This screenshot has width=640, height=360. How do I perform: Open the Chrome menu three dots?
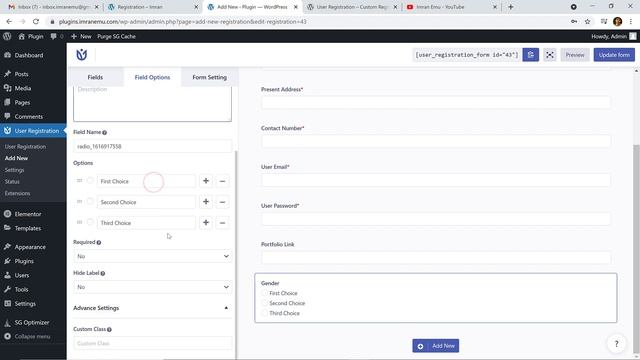pos(631,22)
